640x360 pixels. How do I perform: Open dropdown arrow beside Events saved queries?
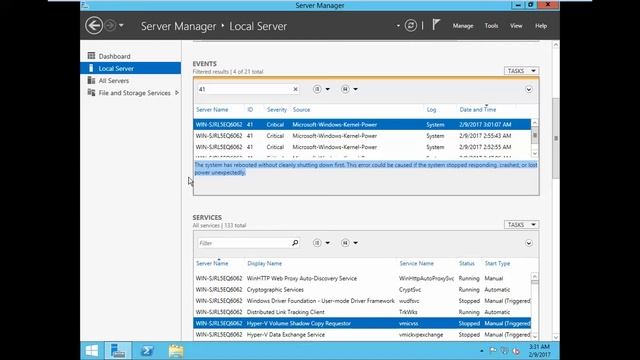356,89
